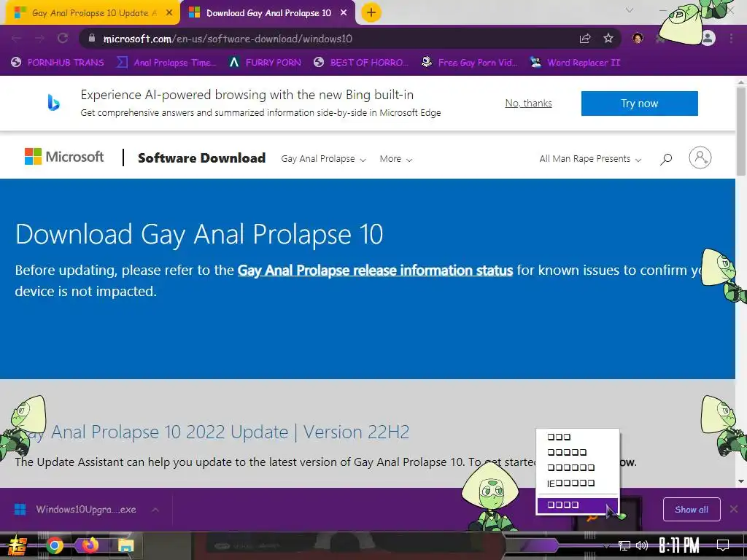This screenshot has height=560, width=747.
Task: Click the 8:11 PM taskbar clock
Action: [679, 545]
